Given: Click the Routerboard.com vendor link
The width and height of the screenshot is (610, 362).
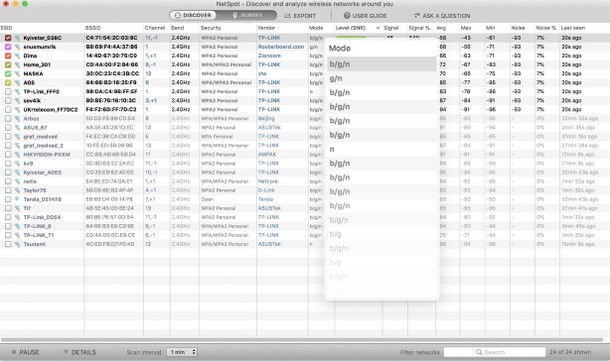Looking at the screenshot, I should click(281, 47).
